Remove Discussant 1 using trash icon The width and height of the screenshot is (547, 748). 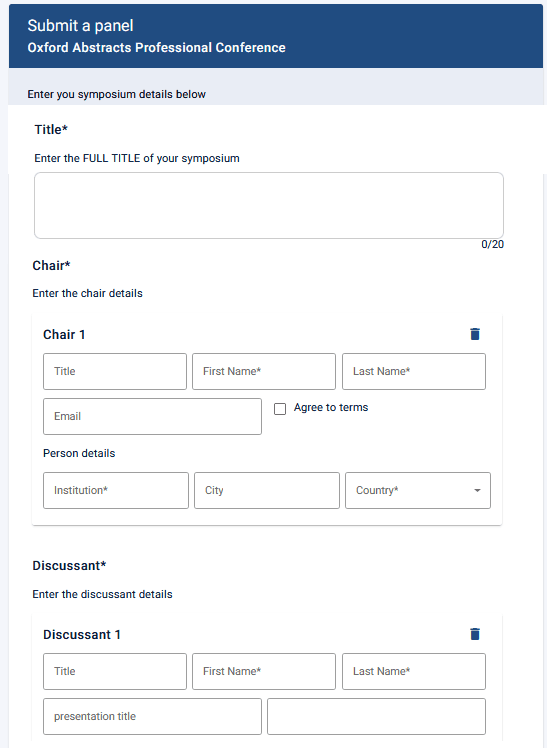(475, 634)
